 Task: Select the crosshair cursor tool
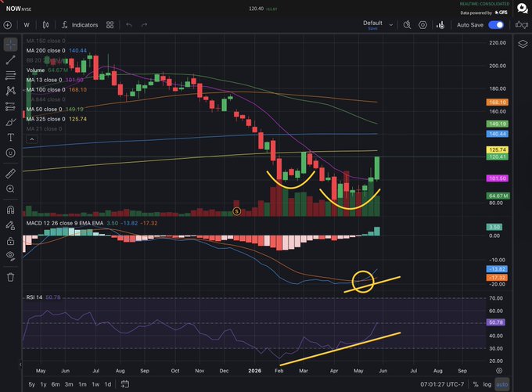point(10,45)
